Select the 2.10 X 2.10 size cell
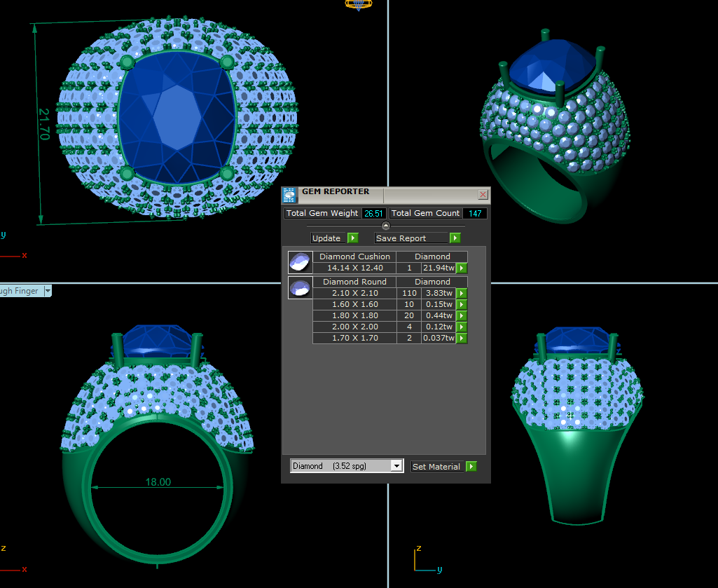This screenshot has height=588, width=718. (355, 294)
